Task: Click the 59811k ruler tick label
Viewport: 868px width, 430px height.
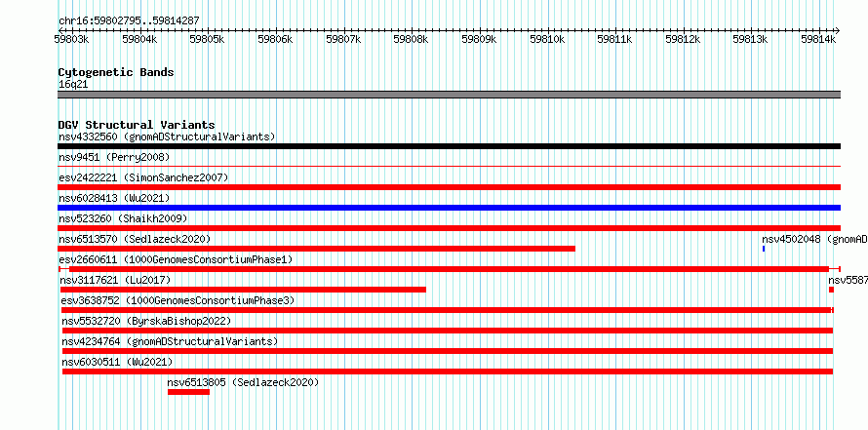Action: pyautogui.click(x=615, y=39)
